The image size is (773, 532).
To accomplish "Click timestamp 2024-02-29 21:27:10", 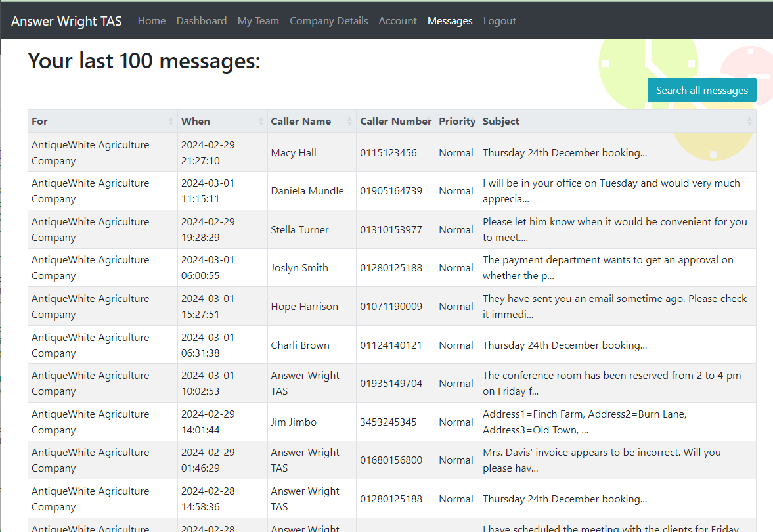I will (x=208, y=153).
